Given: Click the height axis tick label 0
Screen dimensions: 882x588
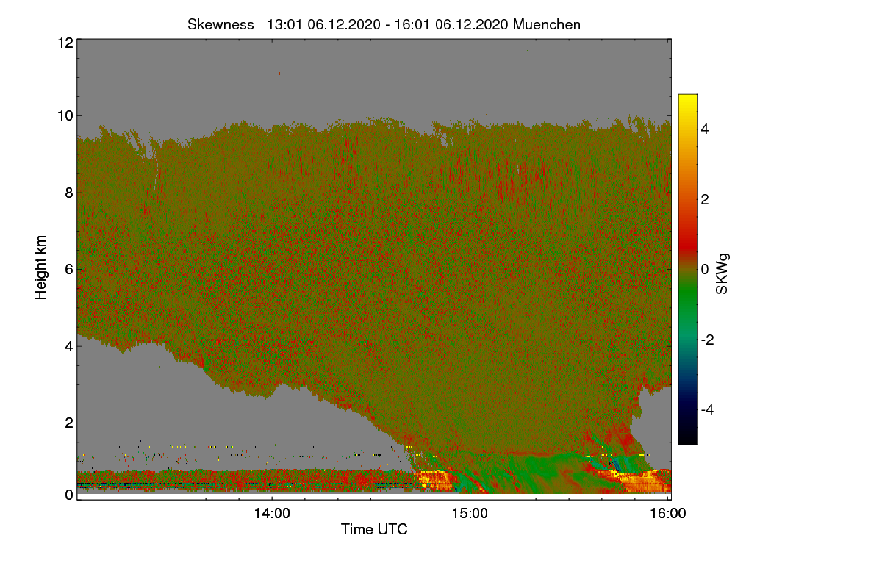Looking at the screenshot, I should point(69,495).
